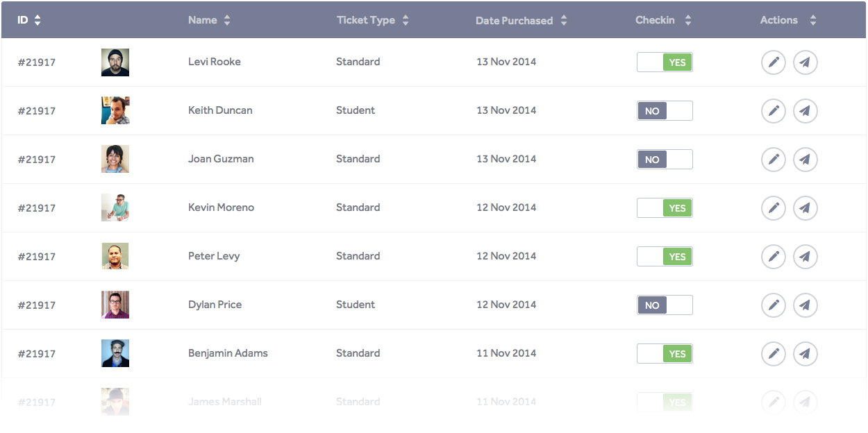Image resolution: width=868 pixels, height=433 pixels.
Task: Edit Dylan Price's entry using the pencil icon
Action: click(774, 305)
